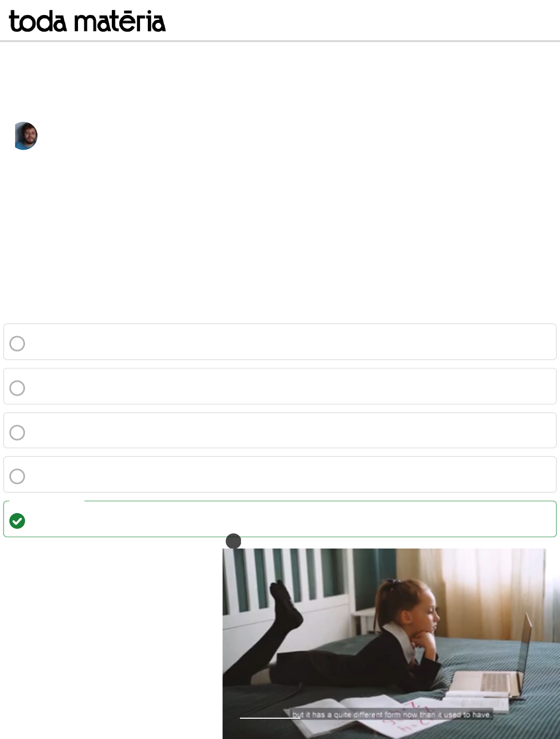Click inside the third answer option box

pos(280,430)
